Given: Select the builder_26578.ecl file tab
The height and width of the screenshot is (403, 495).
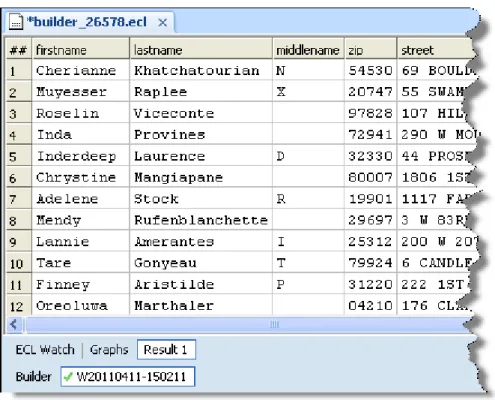Looking at the screenshot, I should 89,22.
